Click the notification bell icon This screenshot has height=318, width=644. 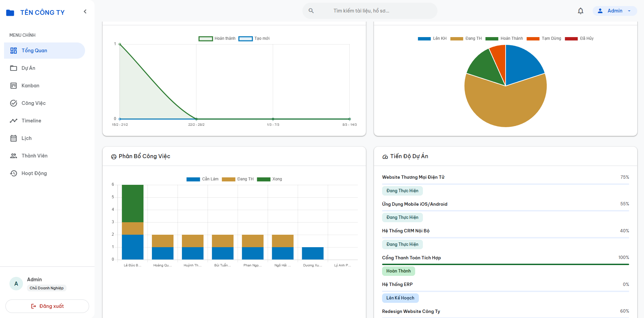(x=581, y=11)
